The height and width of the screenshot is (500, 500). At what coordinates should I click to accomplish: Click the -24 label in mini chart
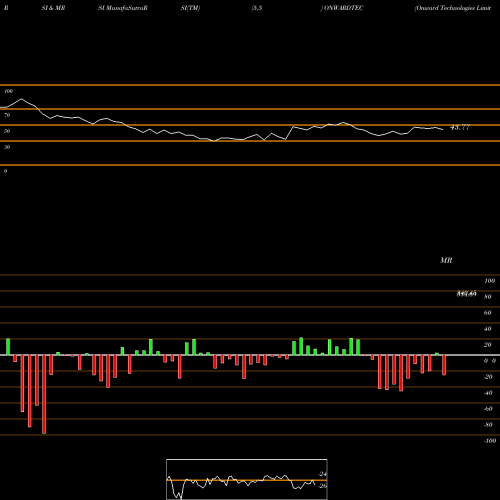click(322, 474)
